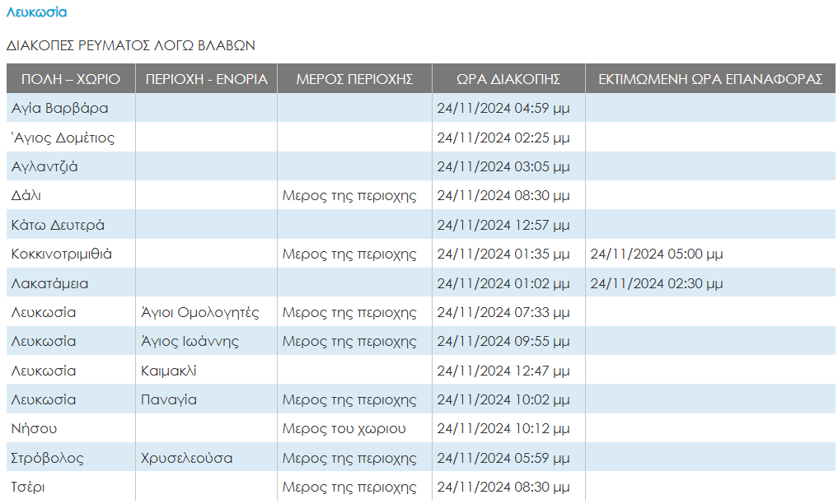Click the 08:30 μμ outage time for Δάλι

pos(503,196)
